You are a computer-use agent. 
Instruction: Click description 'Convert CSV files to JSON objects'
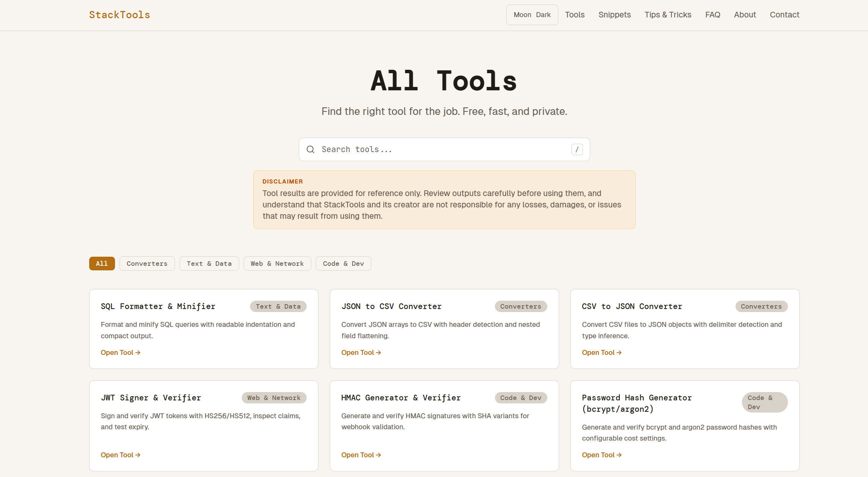coord(682,330)
